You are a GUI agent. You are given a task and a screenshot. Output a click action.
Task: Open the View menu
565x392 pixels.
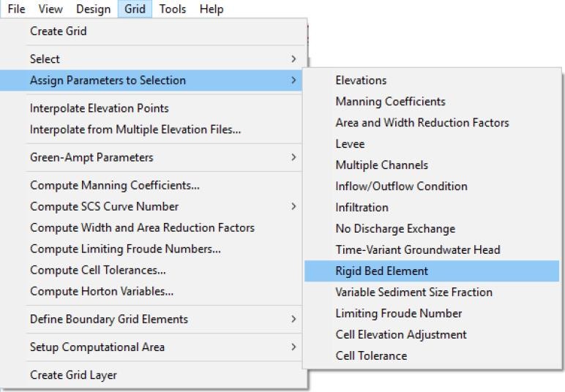[50, 10]
